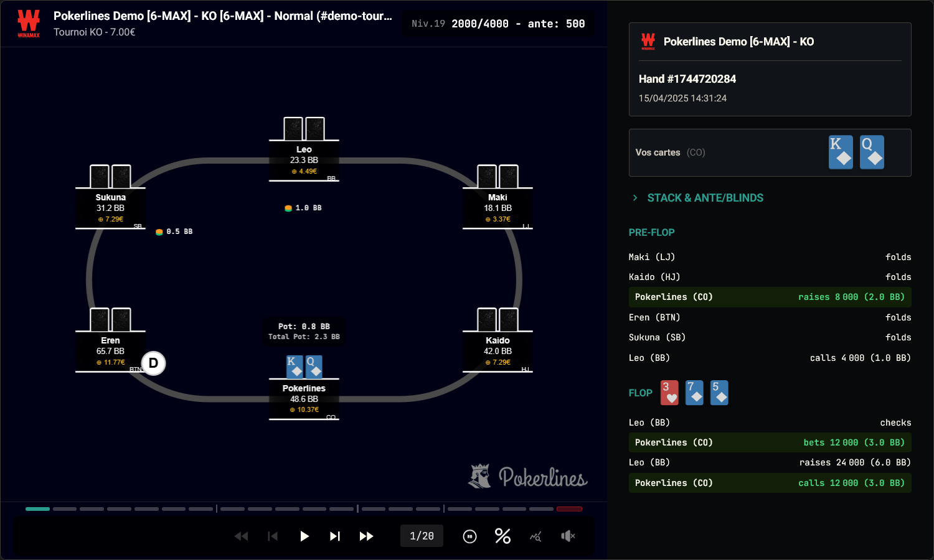This screenshot has width=934, height=560.
Task: Click the Winamax logo in the header
Action: (x=29, y=24)
